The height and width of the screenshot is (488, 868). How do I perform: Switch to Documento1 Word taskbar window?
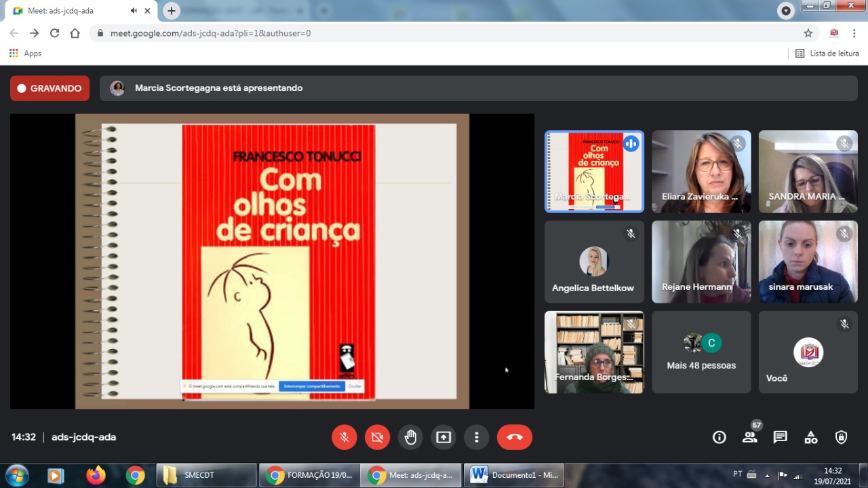coord(513,475)
